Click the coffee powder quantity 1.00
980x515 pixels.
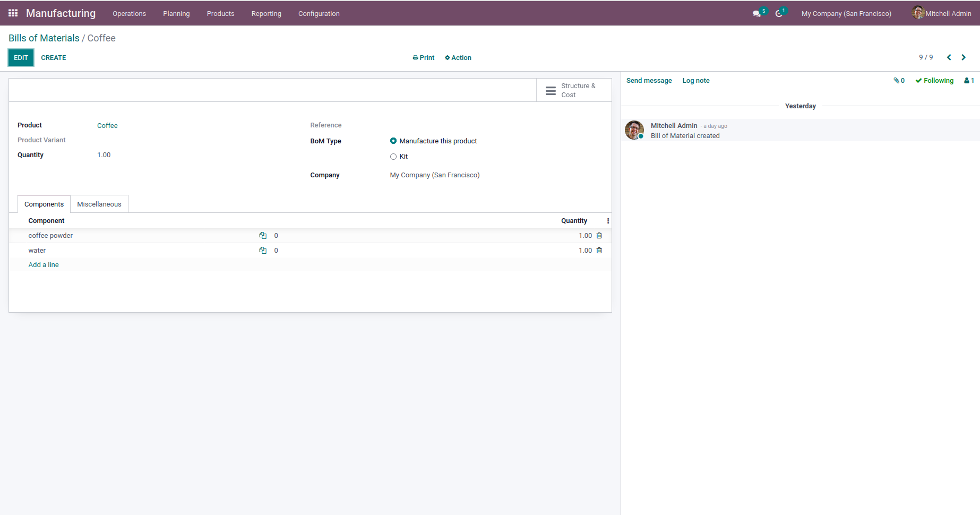point(585,236)
